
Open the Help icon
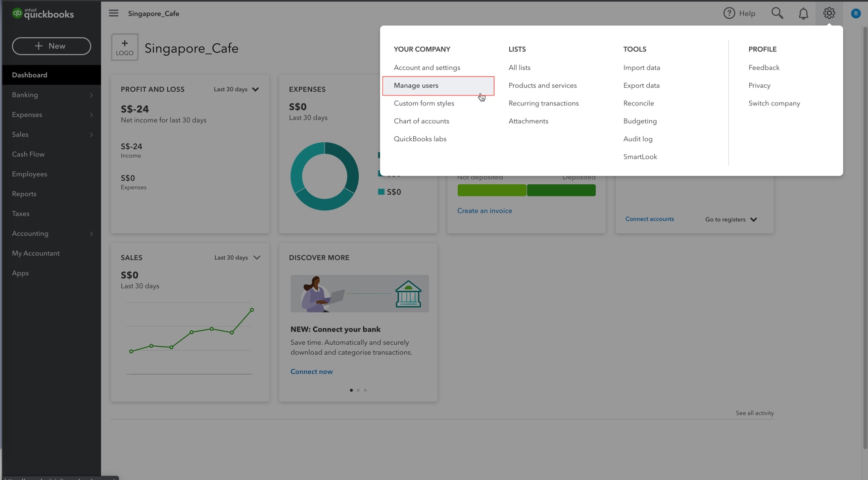pyautogui.click(x=729, y=13)
